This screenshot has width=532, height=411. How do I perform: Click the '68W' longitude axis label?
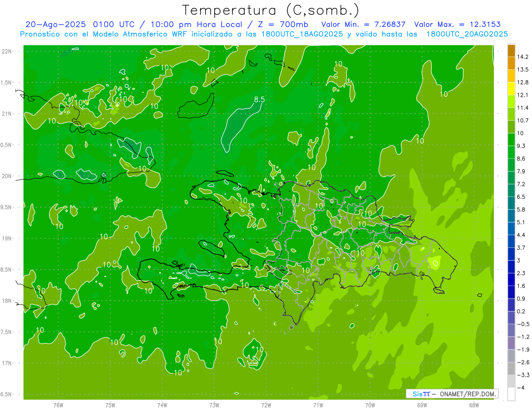tap(473, 405)
